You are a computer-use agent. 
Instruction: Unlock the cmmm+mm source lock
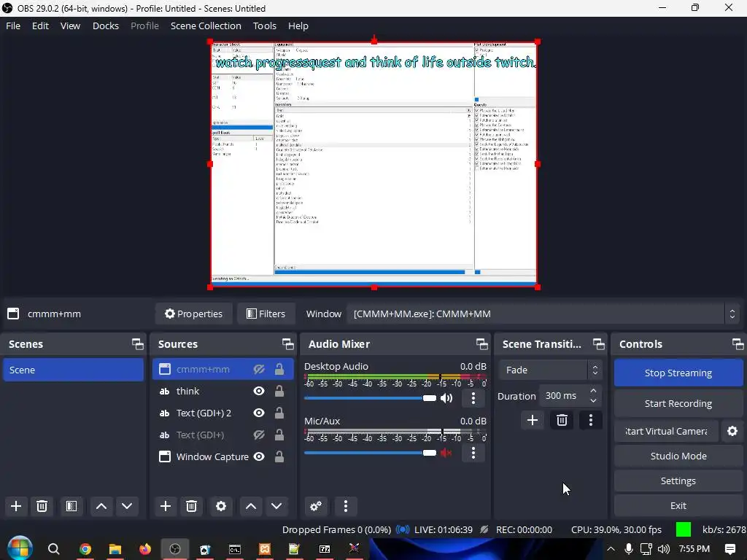[x=279, y=369]
